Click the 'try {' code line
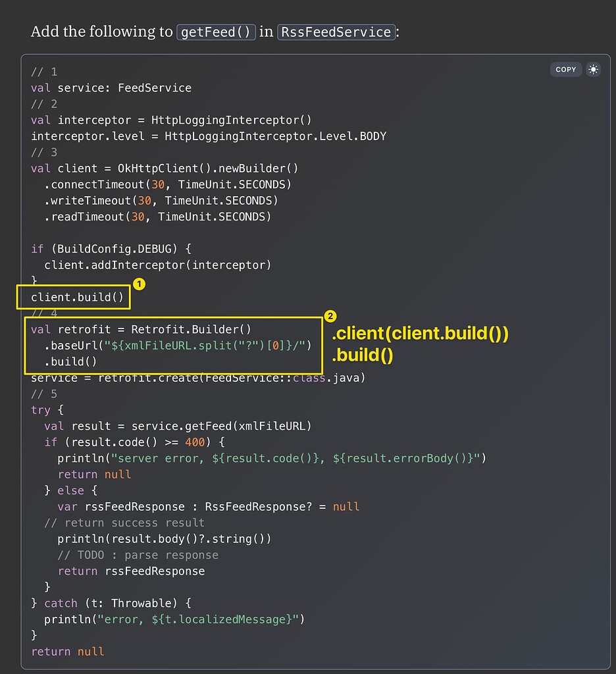The width and height of the screenshot is (616, 674). (x=47, y=410)
